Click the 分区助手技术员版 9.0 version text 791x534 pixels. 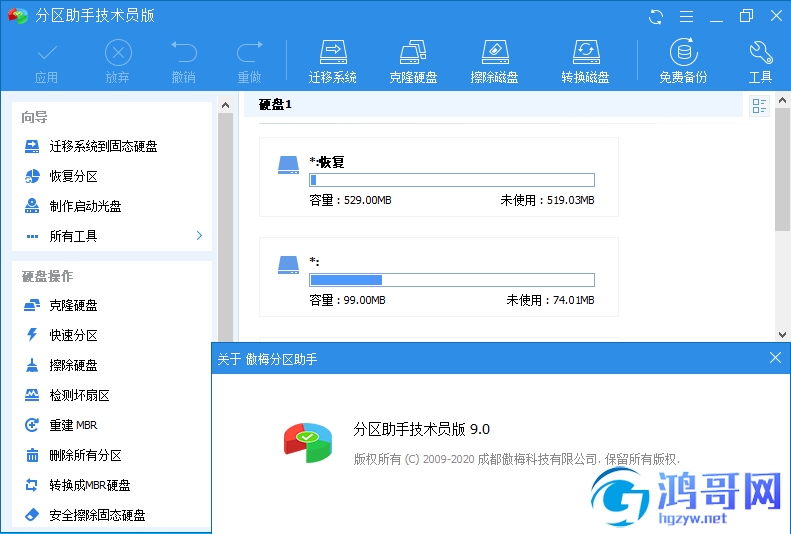point(421,429)
